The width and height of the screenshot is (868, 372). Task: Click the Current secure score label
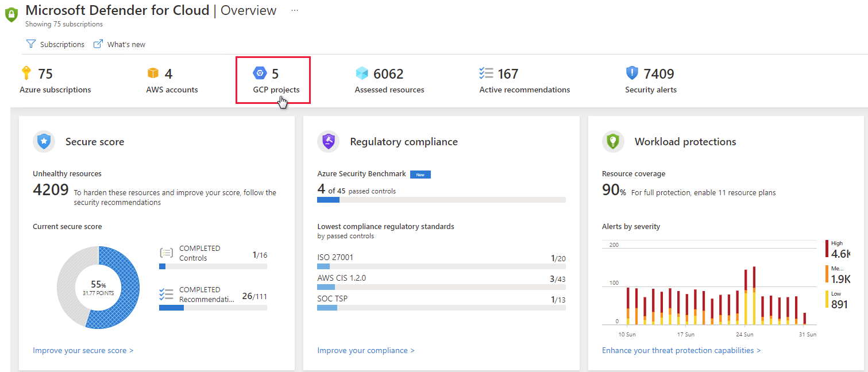point(67,227)
